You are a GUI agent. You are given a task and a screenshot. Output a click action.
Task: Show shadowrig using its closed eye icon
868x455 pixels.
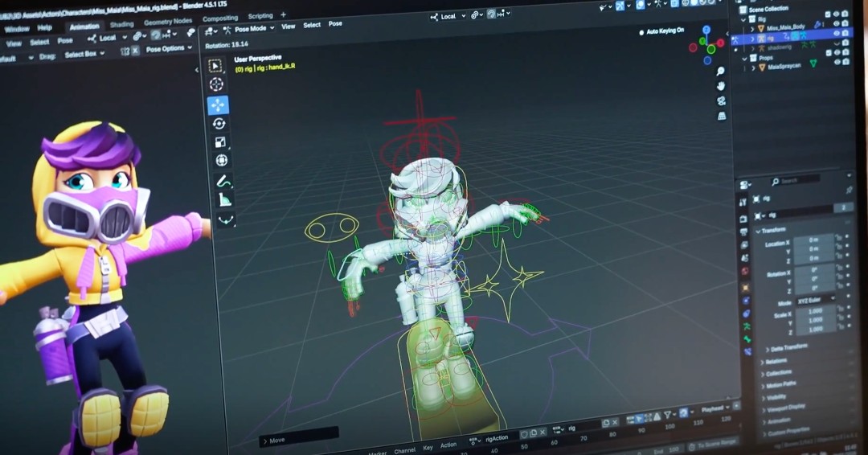(x=837, y=43)
